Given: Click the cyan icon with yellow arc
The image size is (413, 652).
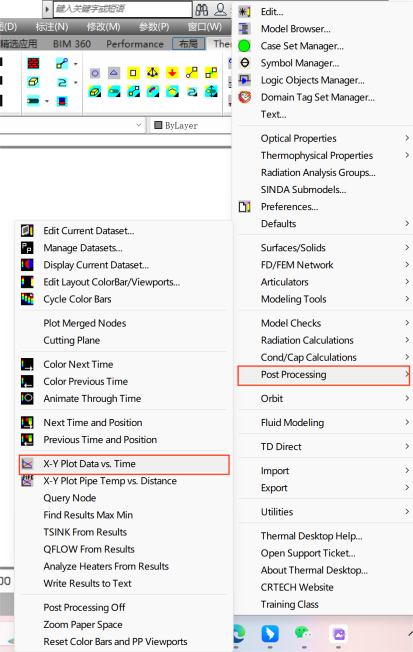Looking at the screenshot, I should (x=172, y=91).
